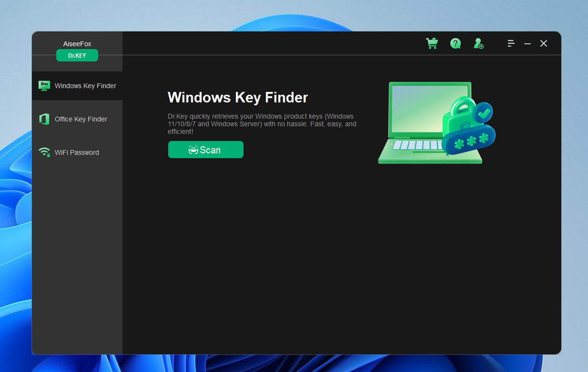Click the Office Key Finder icon in sidebar
The width and height of the screenshot is (588, 372).
pos(44,119)
